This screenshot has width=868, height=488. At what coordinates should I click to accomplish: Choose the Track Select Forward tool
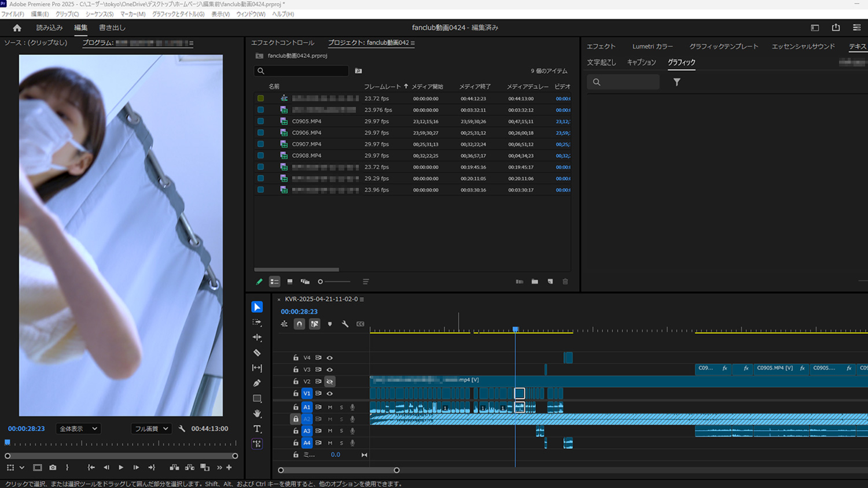pos(257,323)
